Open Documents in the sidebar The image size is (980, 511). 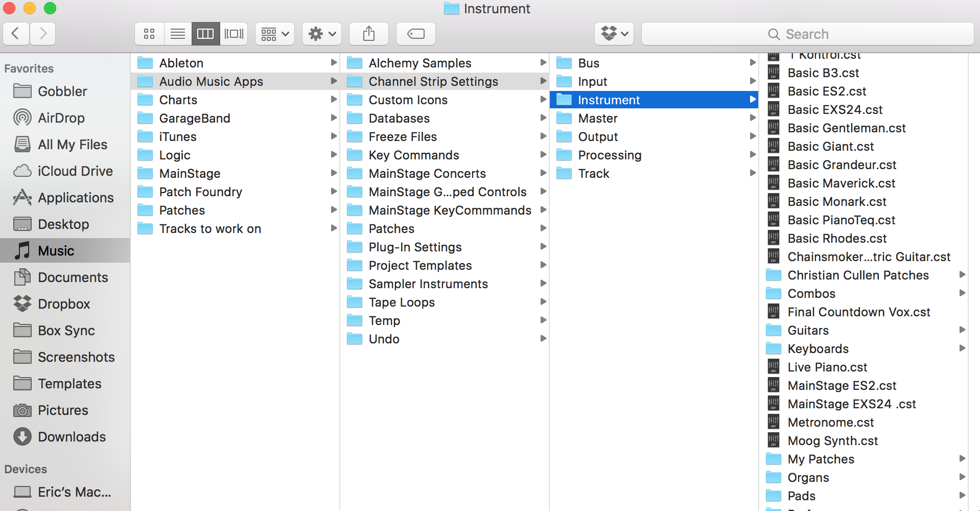[65, 277]
